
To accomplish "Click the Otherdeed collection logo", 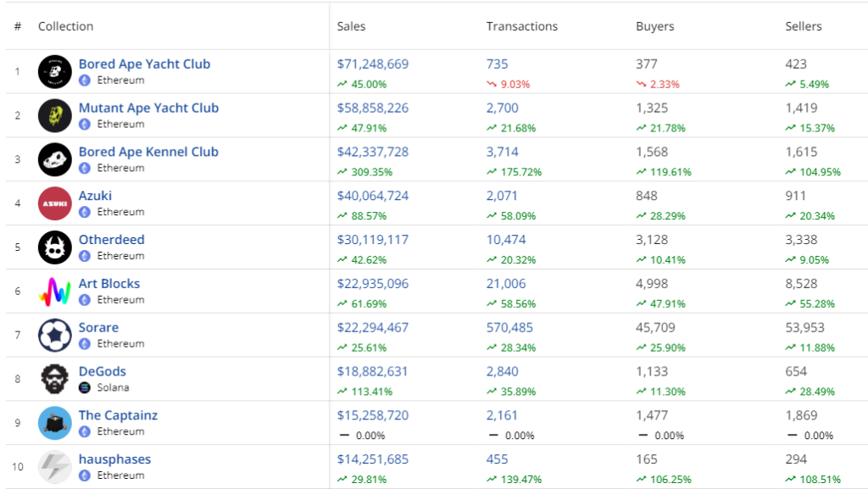I will [55, 247].
